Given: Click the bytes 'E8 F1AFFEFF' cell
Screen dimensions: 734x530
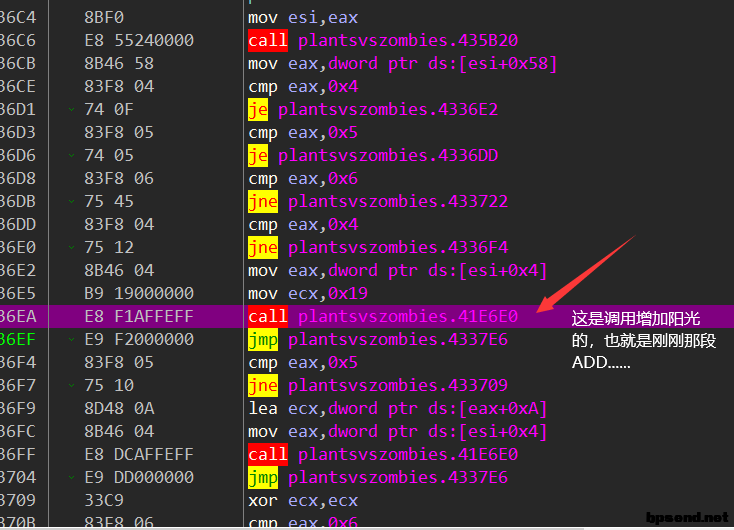Looking at the screenshot, I should [x=139, y=317].
